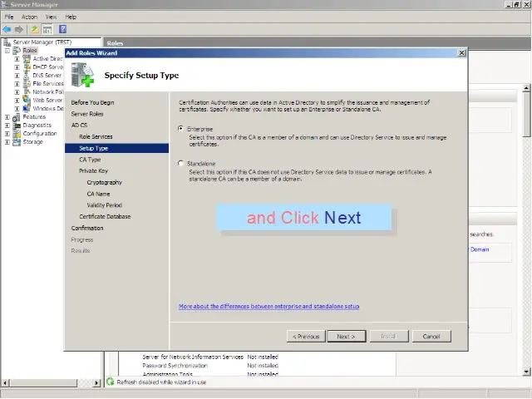Click the Storage node icon
This screenshot has height=399, width=532.
tap(17, 142)
